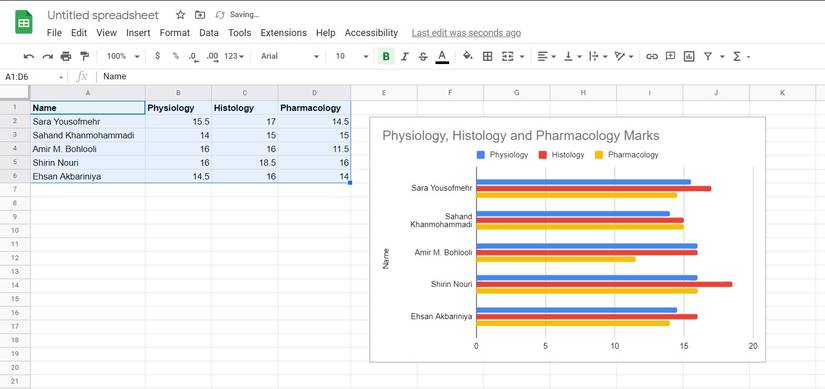Click the Redo arrow icon
The height and width of the screenshot is (389, 825).
[47, 56]
